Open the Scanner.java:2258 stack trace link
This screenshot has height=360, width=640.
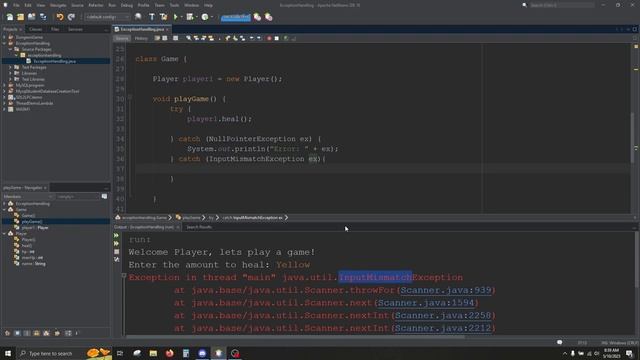(x=443, y=316)
